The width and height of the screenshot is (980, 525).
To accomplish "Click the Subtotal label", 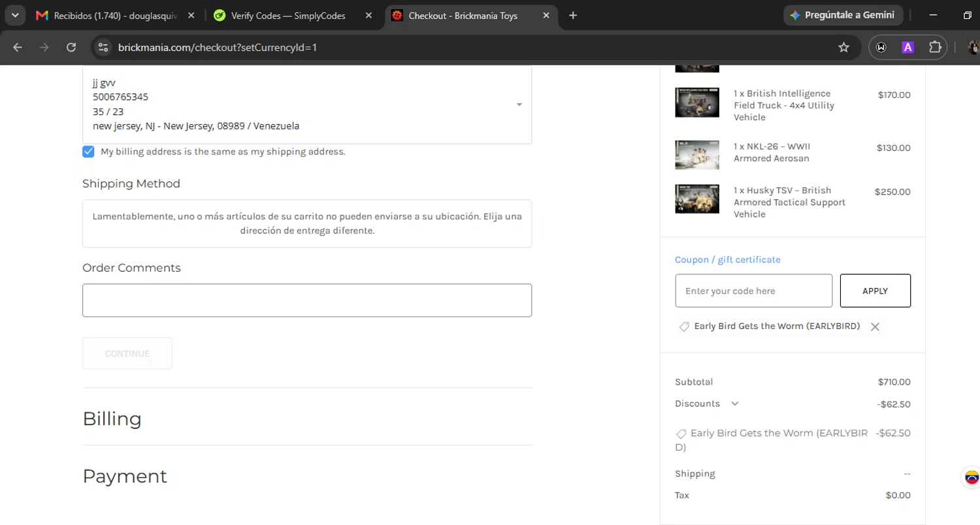I will click(x=694, y=382).
